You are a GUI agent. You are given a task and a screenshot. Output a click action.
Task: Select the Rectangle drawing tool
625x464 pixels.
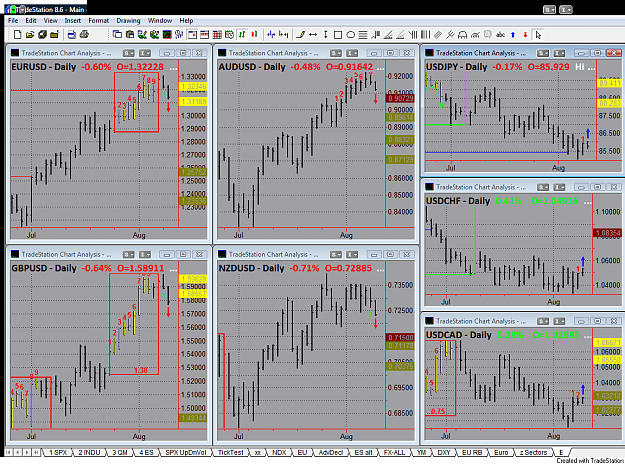338,35
